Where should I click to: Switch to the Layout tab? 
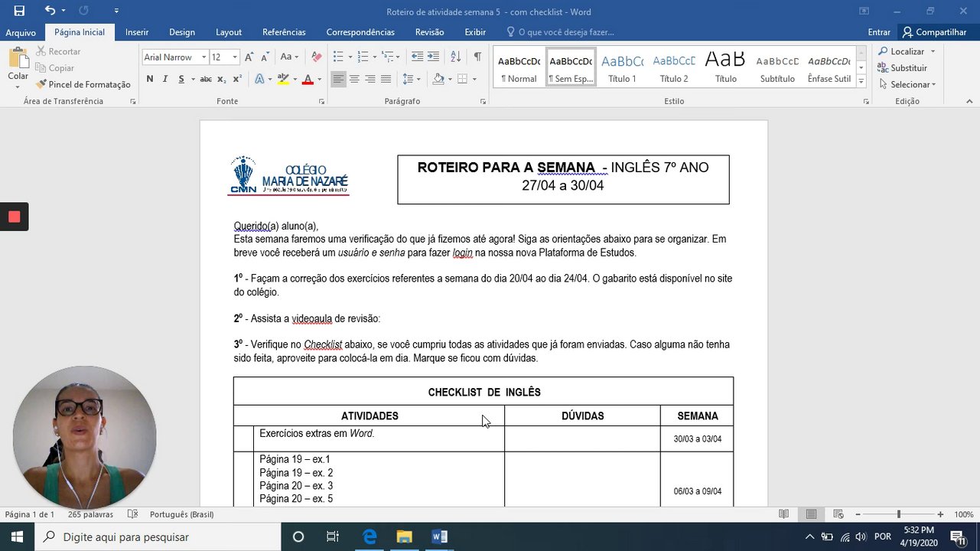point(229,32)
